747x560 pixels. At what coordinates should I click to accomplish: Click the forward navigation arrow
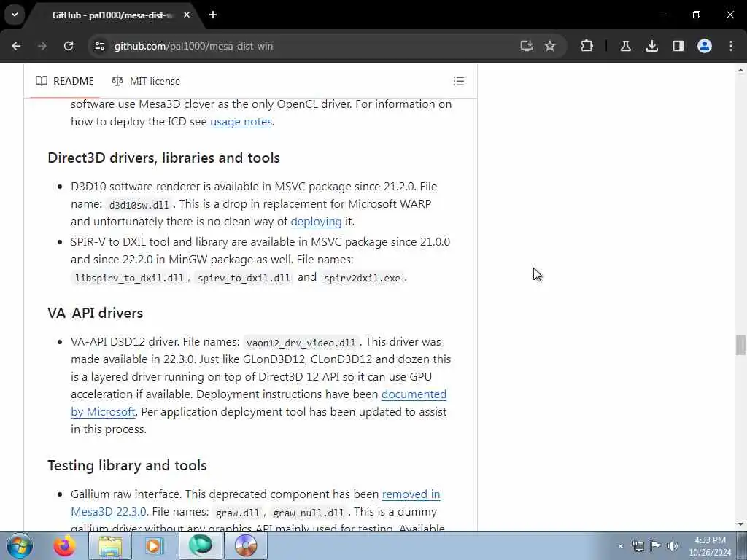[x=42, y=46]
